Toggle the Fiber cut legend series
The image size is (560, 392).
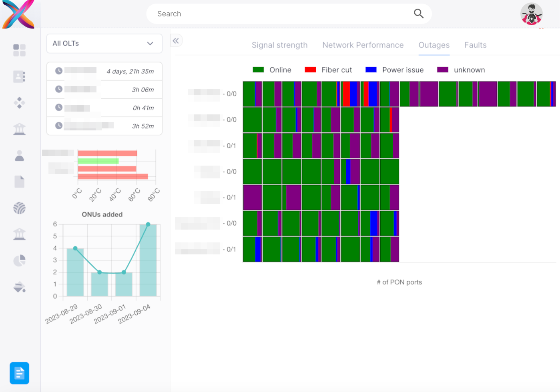328,70
